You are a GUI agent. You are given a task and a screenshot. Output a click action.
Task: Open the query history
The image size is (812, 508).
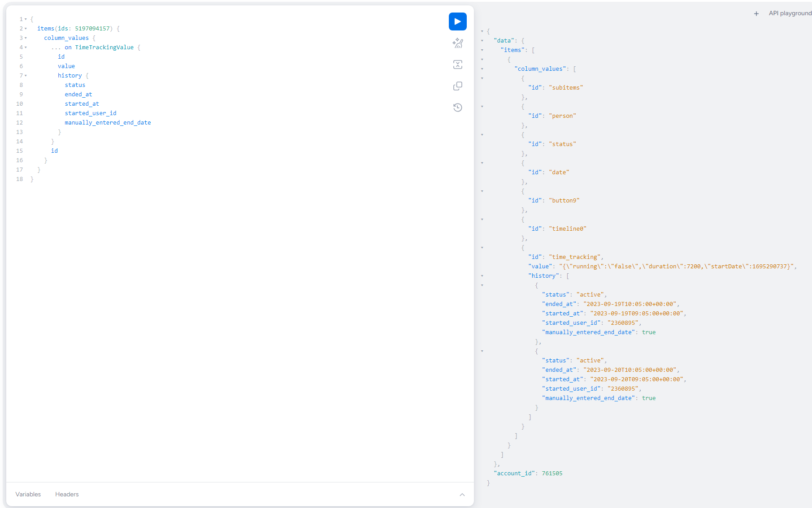457,107
